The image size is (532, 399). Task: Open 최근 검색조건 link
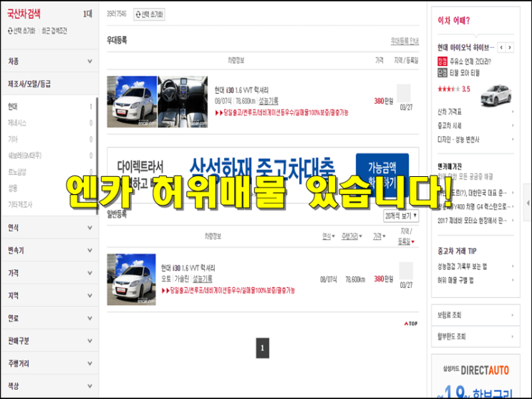pos(54,31)
